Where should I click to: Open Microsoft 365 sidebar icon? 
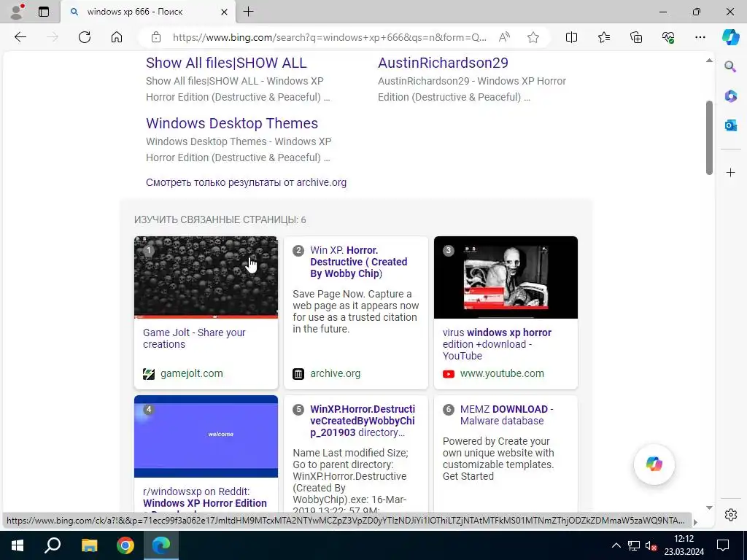730,96
